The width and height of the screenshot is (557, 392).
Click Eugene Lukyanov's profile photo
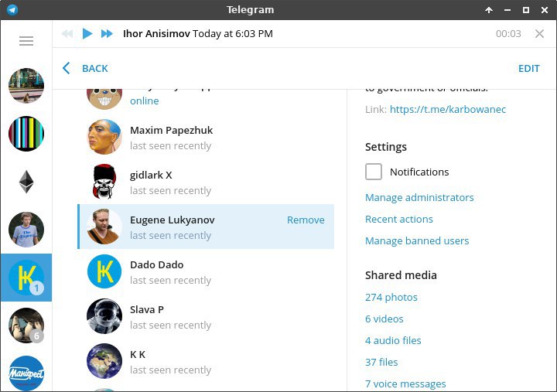point(104,227)
